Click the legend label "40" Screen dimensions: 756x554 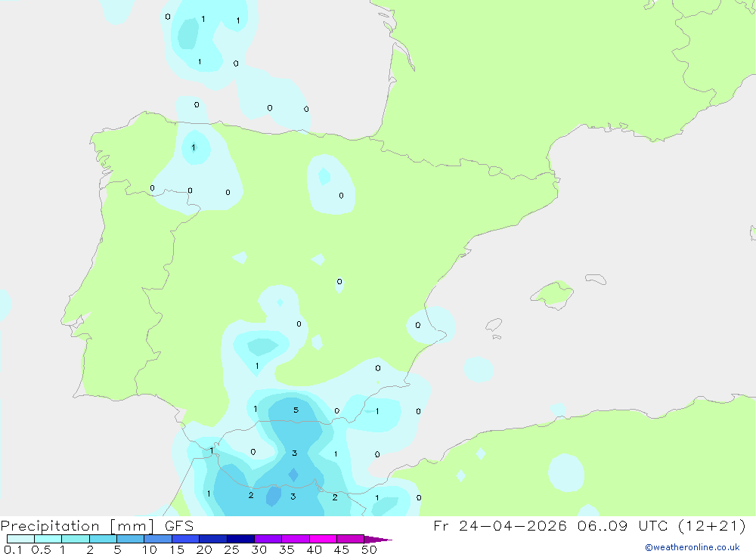(314, 549)
